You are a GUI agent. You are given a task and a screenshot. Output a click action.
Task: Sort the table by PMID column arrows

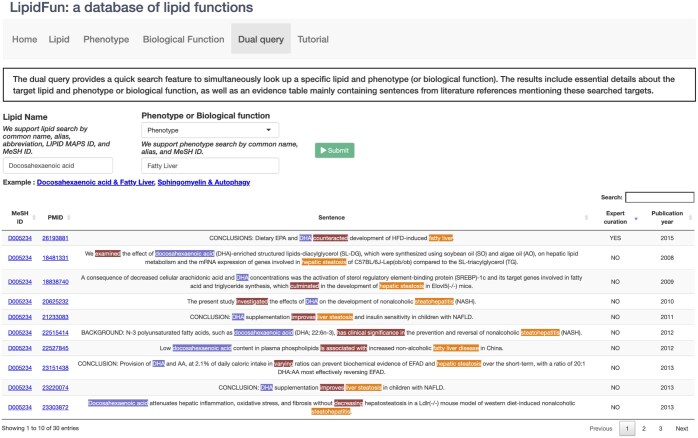point(69,217)
